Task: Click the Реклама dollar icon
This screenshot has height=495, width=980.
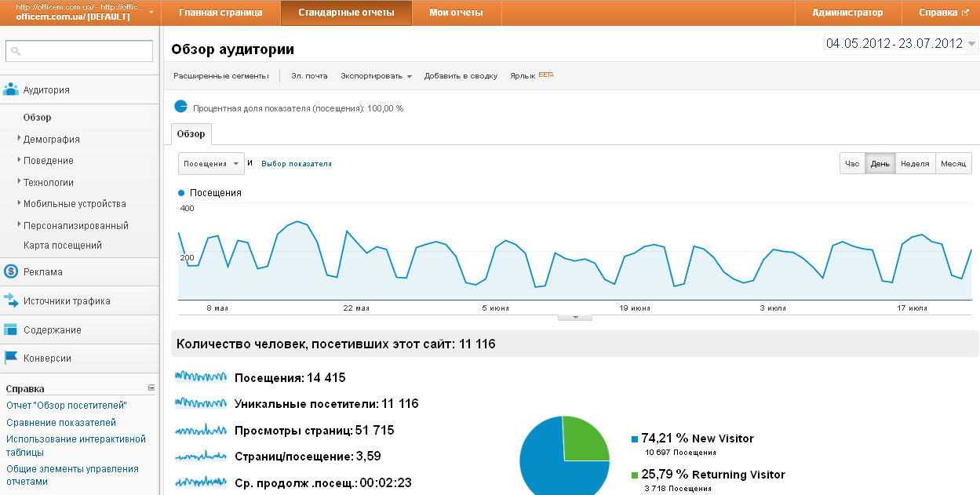Action: coord(11,271)
